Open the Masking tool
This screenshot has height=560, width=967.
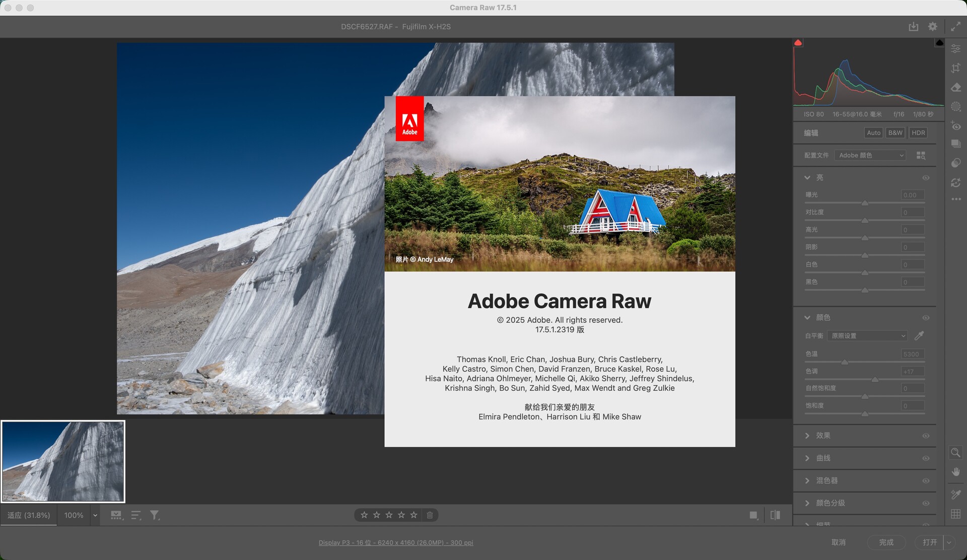(955, 106)
